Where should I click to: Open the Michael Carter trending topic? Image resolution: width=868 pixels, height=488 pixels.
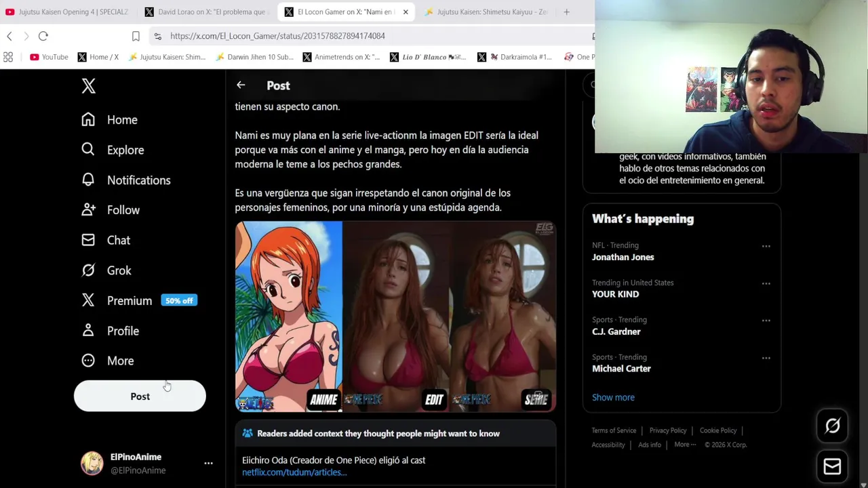click(x=621, y=369)
